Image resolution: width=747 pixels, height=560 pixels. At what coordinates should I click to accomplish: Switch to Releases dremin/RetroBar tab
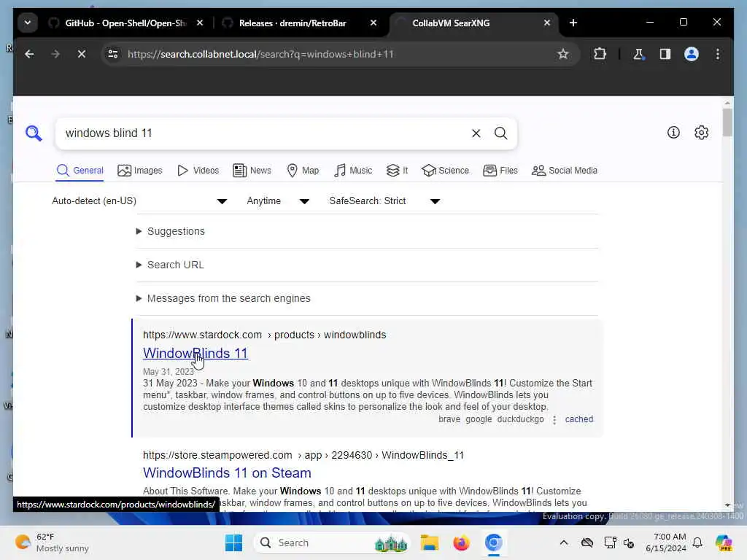click(x=293, y=23)
